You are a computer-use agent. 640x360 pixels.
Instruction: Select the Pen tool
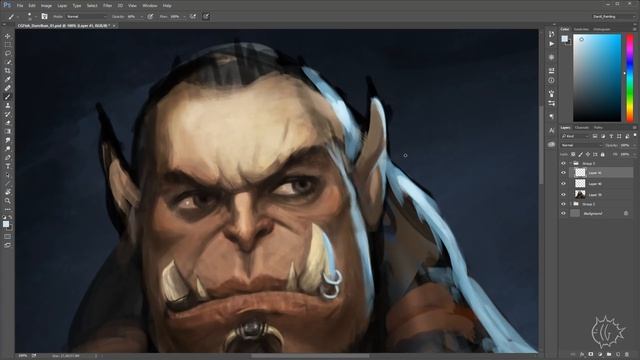coord(8,158)
